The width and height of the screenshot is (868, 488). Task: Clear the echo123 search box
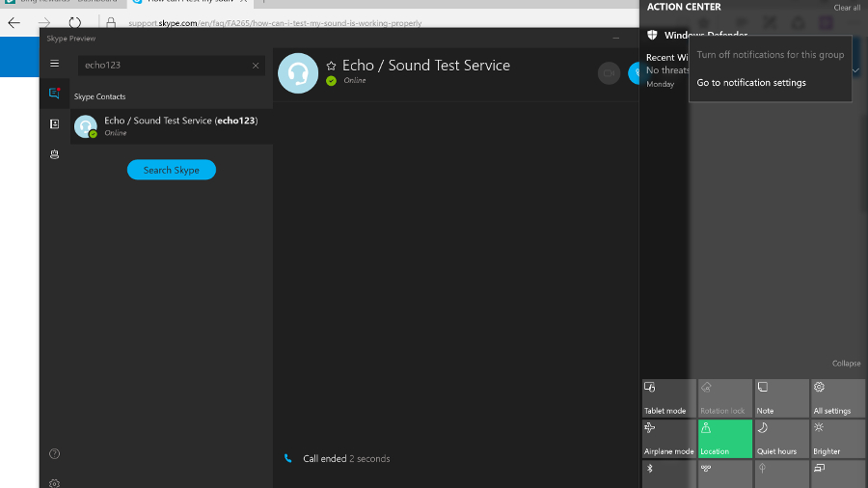click(x=256, y=66)
